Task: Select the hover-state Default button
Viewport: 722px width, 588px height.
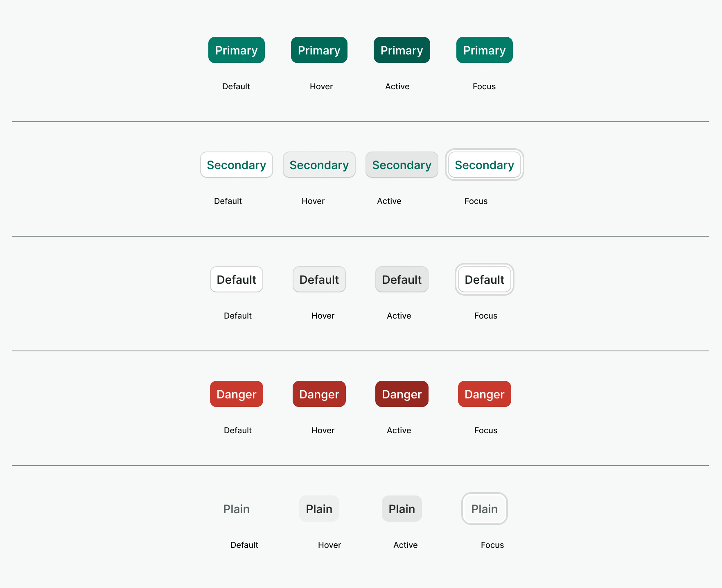Action: (319, 279)
